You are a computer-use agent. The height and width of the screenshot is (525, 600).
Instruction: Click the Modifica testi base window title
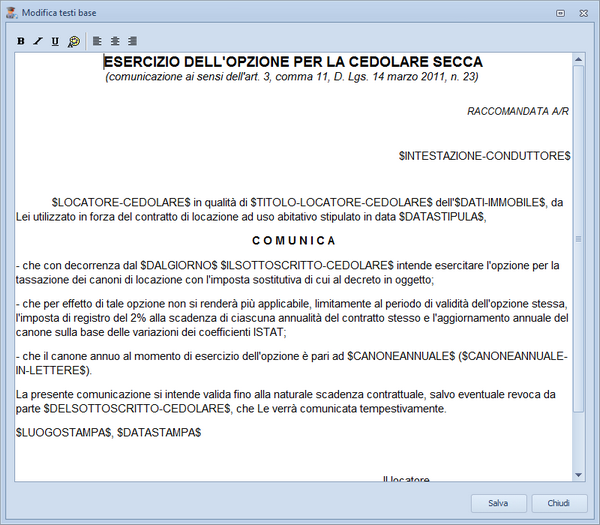point(59,13)
